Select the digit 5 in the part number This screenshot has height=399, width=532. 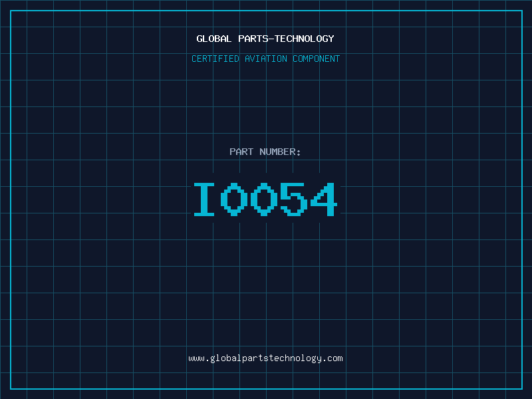(x=294, y=199)
